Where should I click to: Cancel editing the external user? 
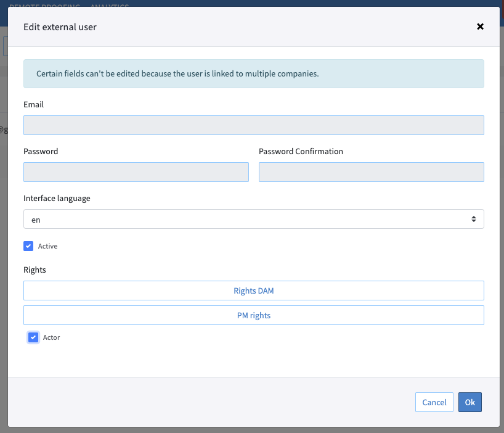(x=434, y=402)
